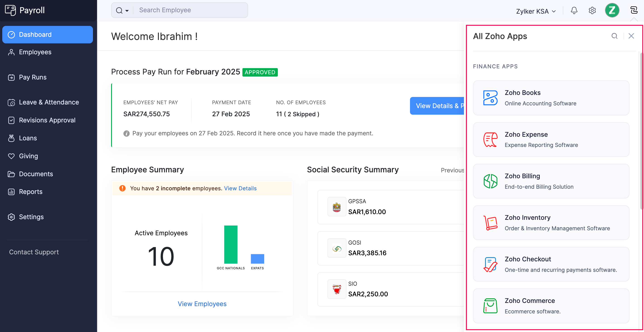Open Zoho Inventory app

[x=551, y=223]
